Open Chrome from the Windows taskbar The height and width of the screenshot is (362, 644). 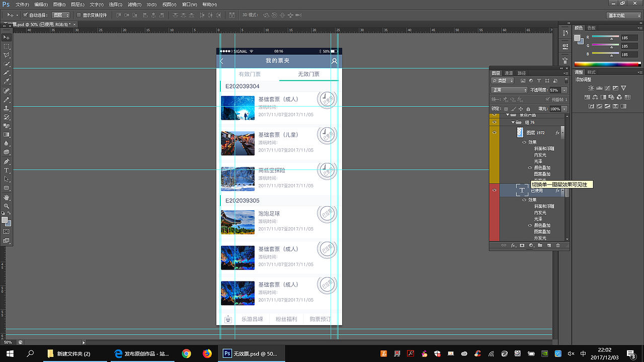click(187, 353)
